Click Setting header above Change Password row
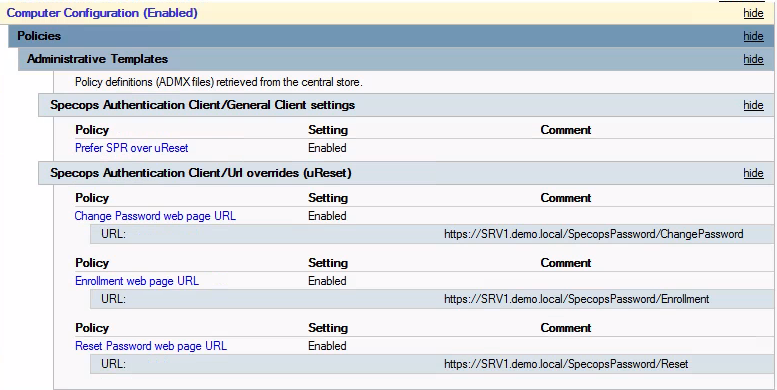Screen dimensions: 777x390 click(328, 198)
